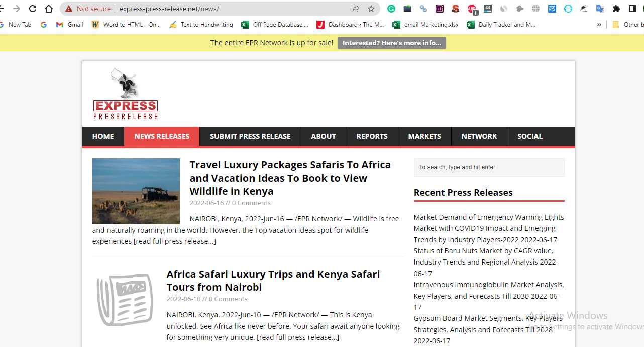Open Africa Safari Luxury Trips article title
644x347 pixels.
[273, 281]
